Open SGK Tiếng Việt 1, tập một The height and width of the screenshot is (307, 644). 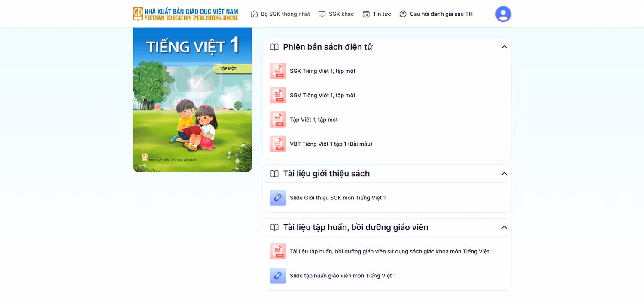322,71
